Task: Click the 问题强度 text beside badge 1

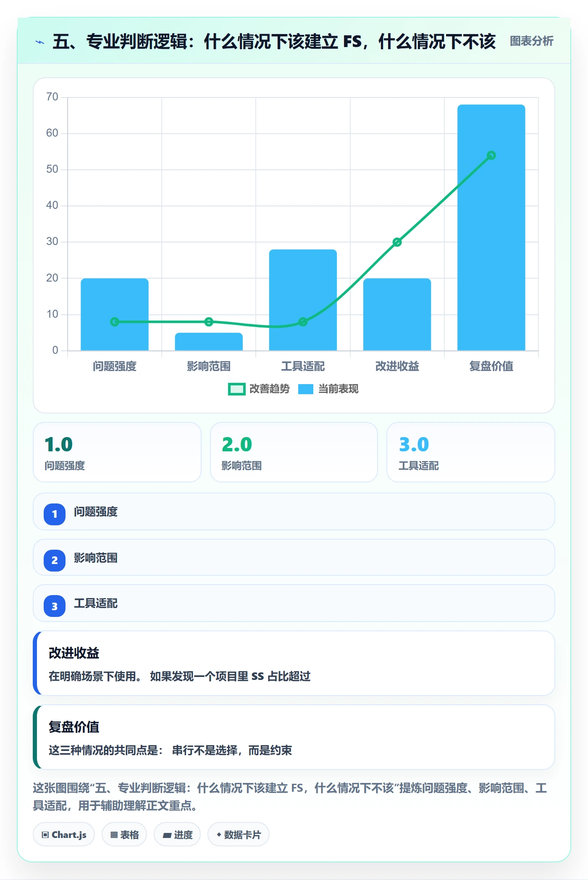Action: click(96, 512)
